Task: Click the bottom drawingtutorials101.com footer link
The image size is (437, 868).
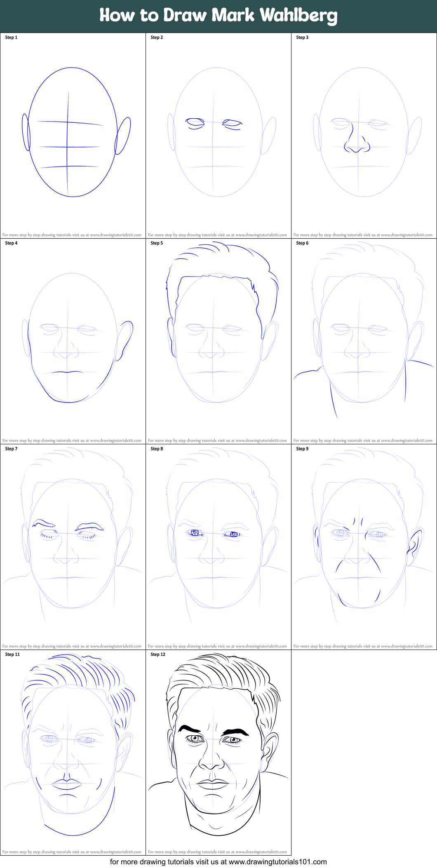Action: (218, 862)
